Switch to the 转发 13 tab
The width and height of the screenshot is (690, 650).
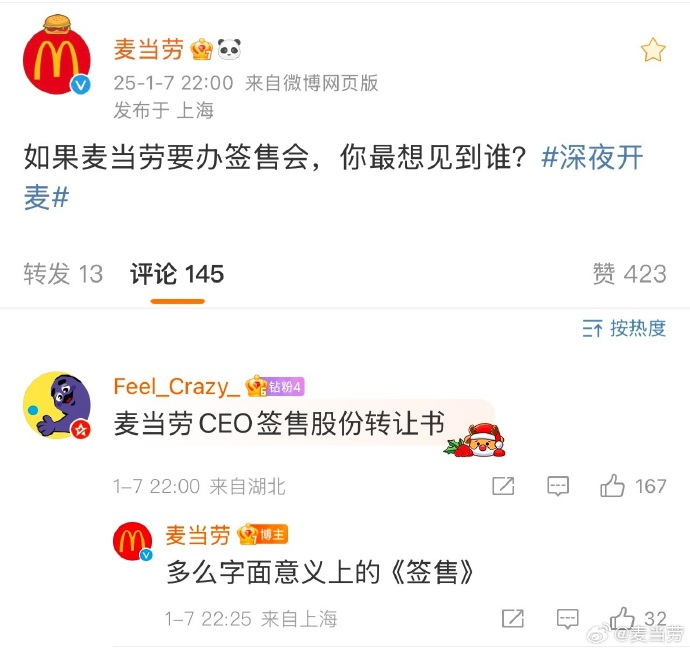(x=63, y=274)
